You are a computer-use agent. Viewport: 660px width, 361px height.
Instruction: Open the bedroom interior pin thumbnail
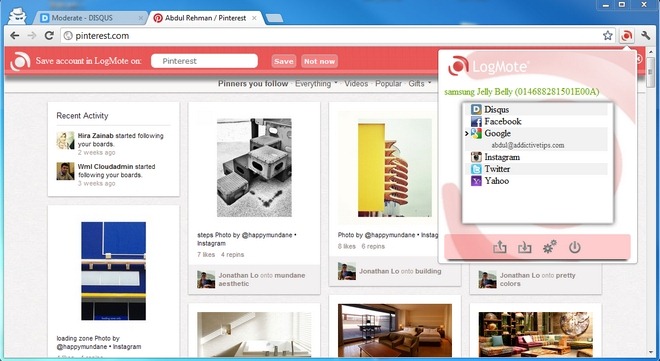pyautogui.click(x=395, y=331)
